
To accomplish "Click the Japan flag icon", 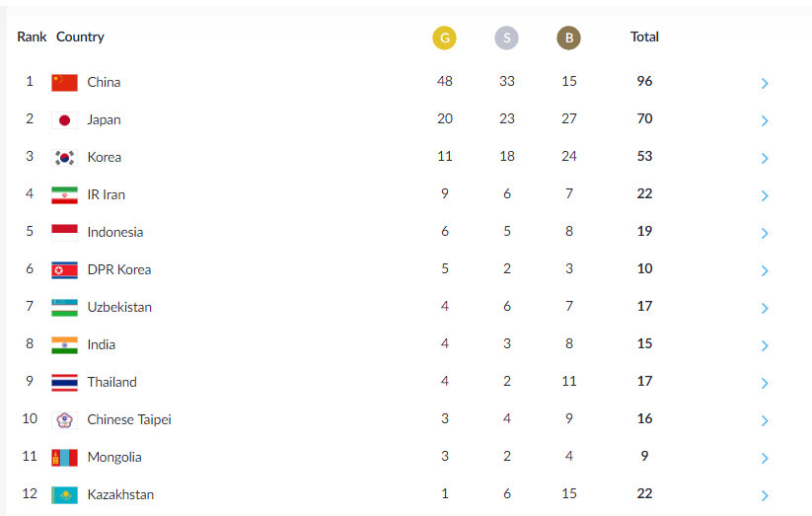I will (x=64, y=119).
